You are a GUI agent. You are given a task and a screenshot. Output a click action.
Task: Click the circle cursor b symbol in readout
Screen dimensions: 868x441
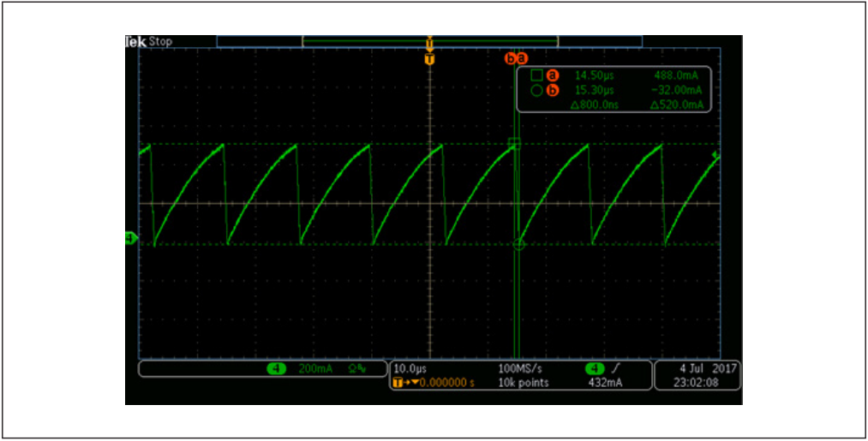click(x=536, y=91)
